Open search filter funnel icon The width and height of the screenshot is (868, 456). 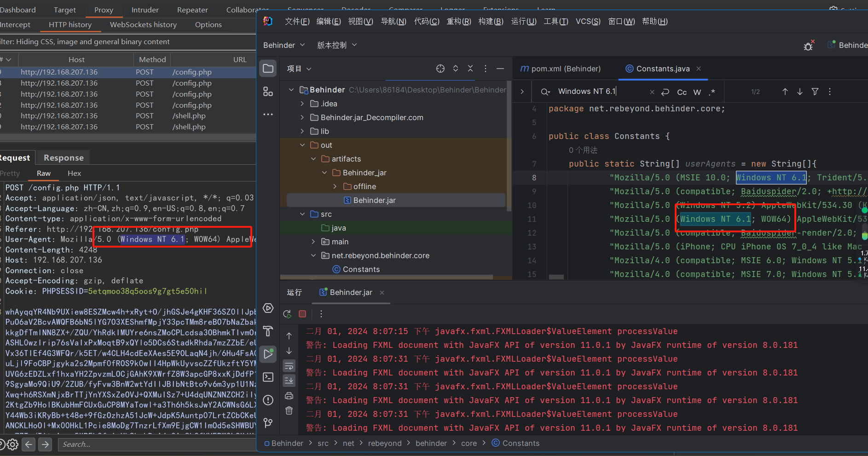click(815, 92)
